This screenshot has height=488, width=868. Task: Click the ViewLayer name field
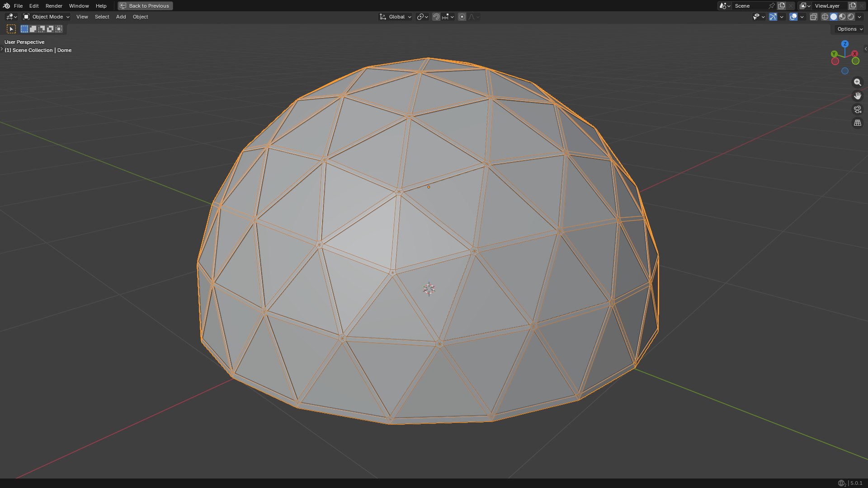[830, 6]
